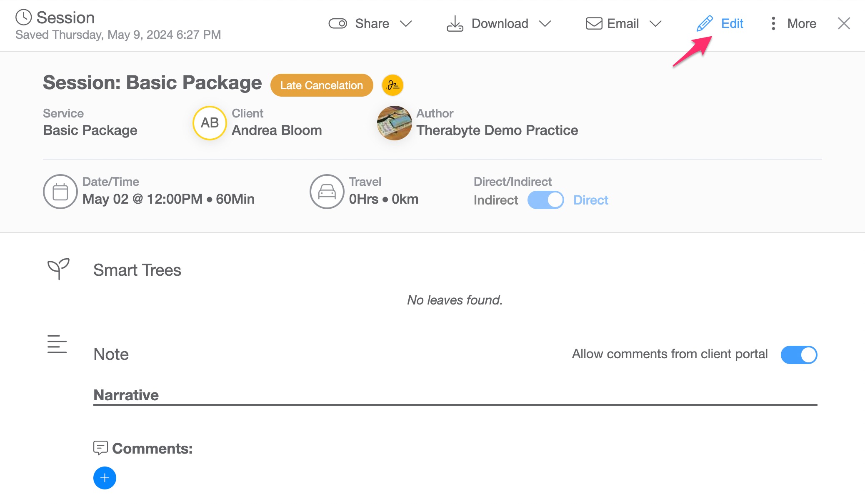Click the Download tray icon
865x504 pixels.
click(455, 24)
